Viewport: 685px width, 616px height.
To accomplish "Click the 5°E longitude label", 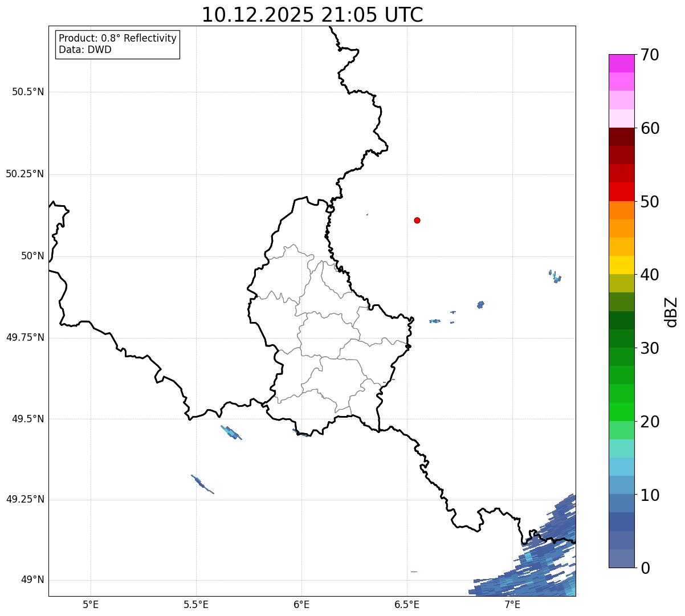I will pyautogui.click(x=91, y=604).
